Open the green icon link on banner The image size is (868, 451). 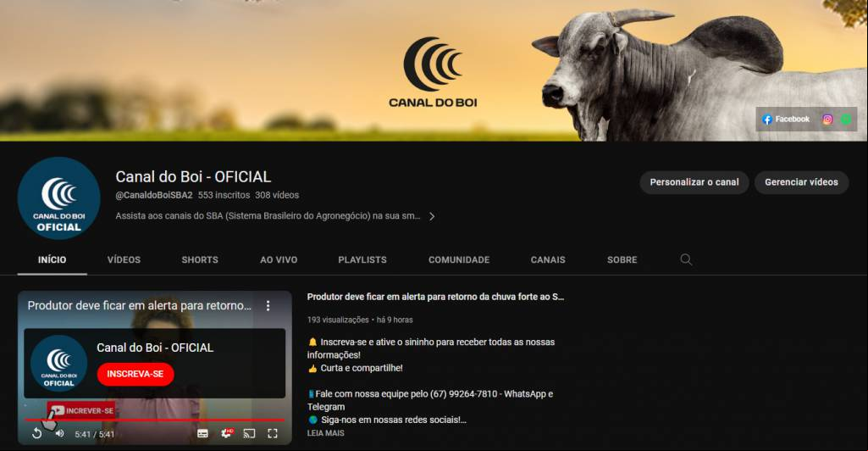pos(846,120)
